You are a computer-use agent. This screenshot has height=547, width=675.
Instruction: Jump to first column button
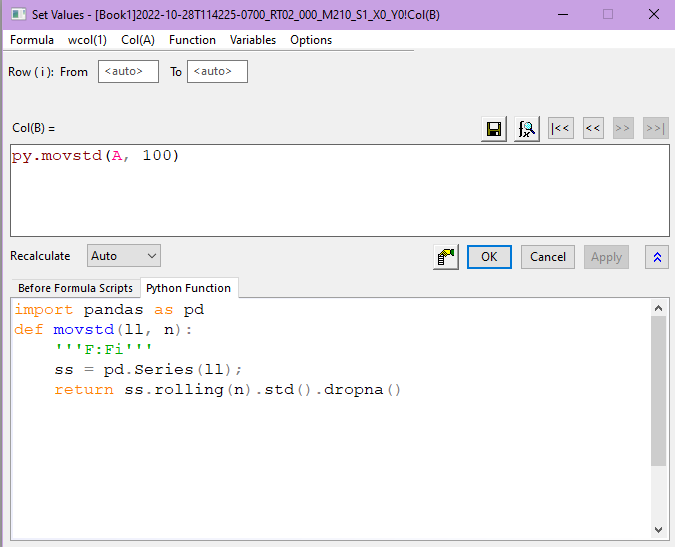click(560, 129)
